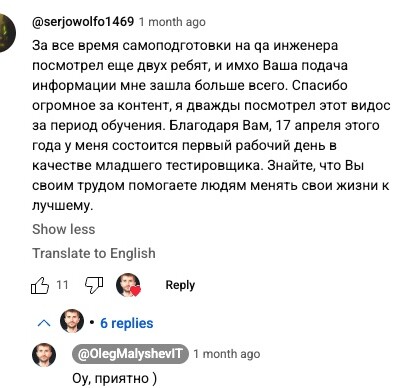Collapse replies using the blue chevron arrow

coord(44,323)
